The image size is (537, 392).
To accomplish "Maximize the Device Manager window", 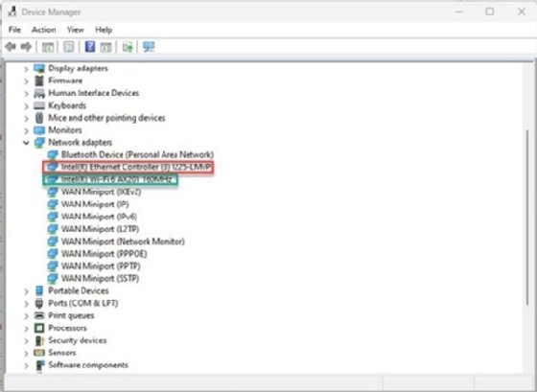I will (x=490, y=12).
